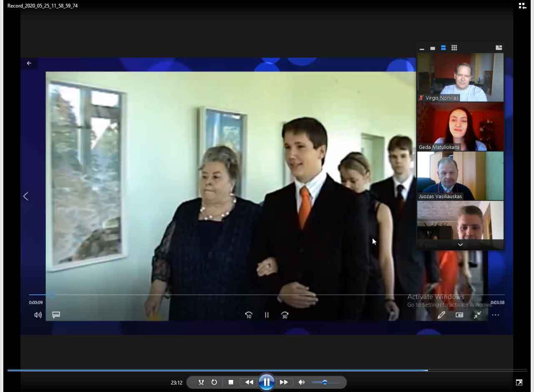Viewport: 534px width, 392px height.
Task: Open more options ellipsis in embedded player
Action: click(x=496, y=315)
